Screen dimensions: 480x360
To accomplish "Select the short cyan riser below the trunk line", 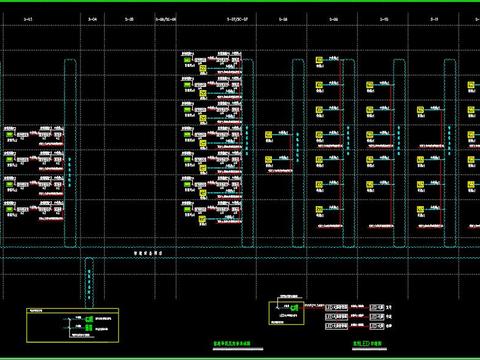I will point(89,282).
